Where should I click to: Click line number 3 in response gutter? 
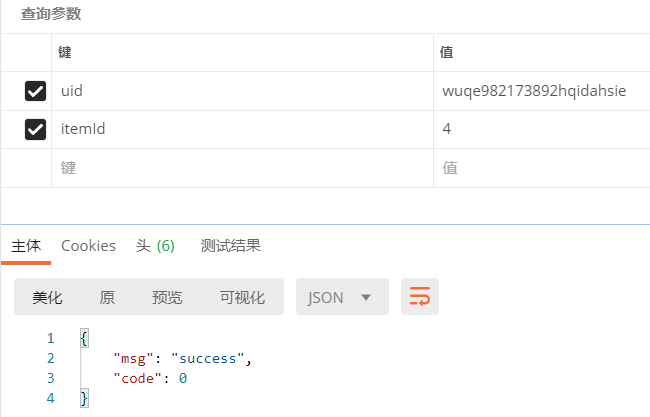50,378
